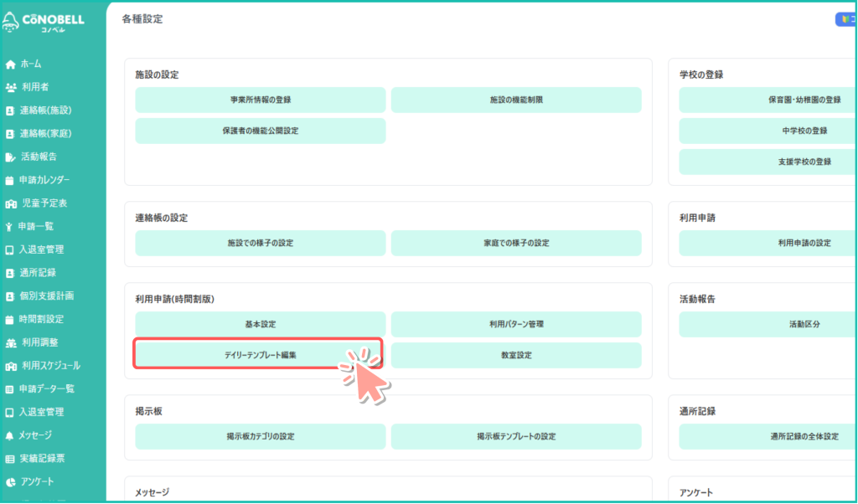Image resolution: width=858 pixels, height=504 pixels.
Task: Select the 活動報告 pencil icon
Action: (x=10, y=157)
